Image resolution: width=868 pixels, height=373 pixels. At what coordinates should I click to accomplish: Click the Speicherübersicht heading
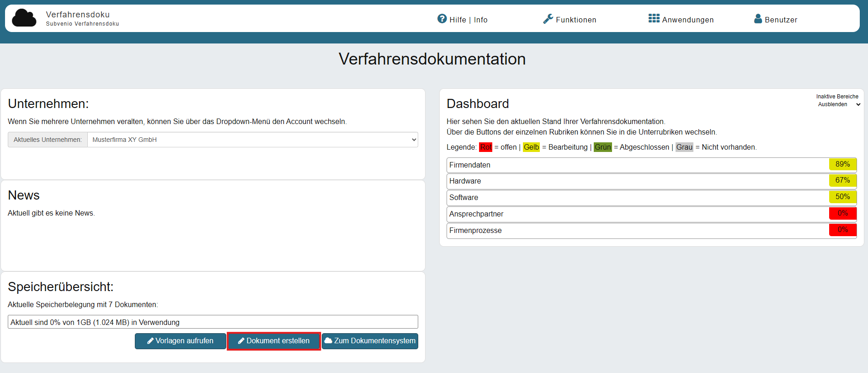(x=61, y=287)
